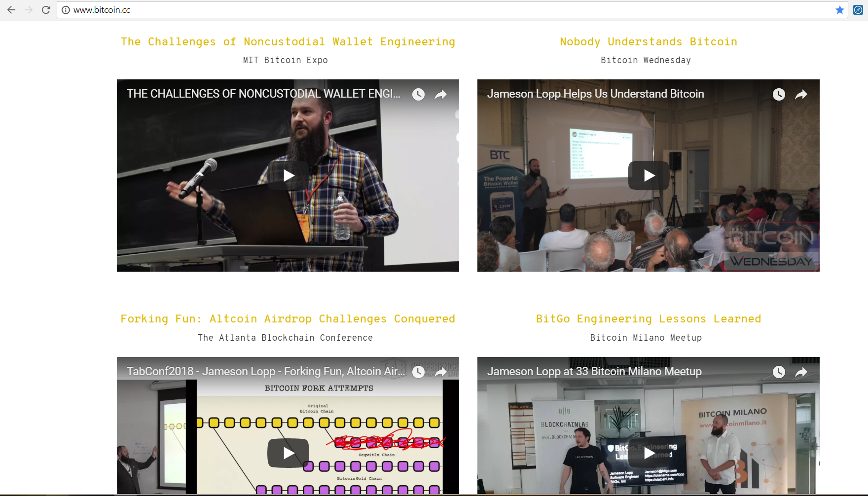
Task: Click 'Jameson Lopp at 33 Bitcoin Milano Meetup' title
Action: click(594, 371)
